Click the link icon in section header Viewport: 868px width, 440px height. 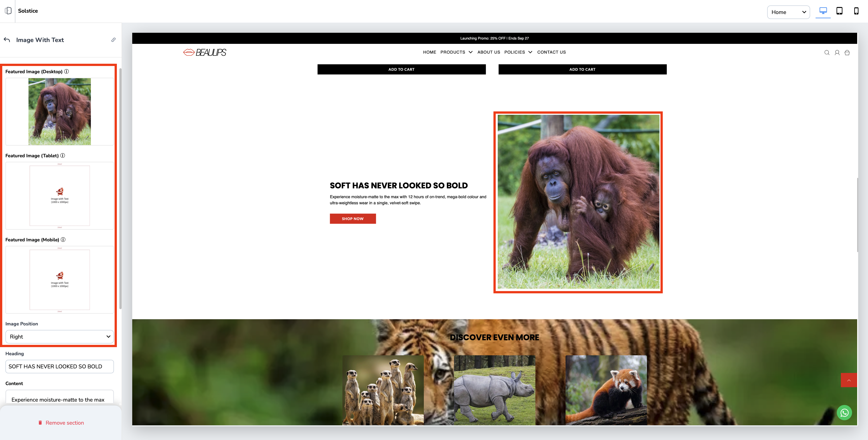(x=113, y=40)
